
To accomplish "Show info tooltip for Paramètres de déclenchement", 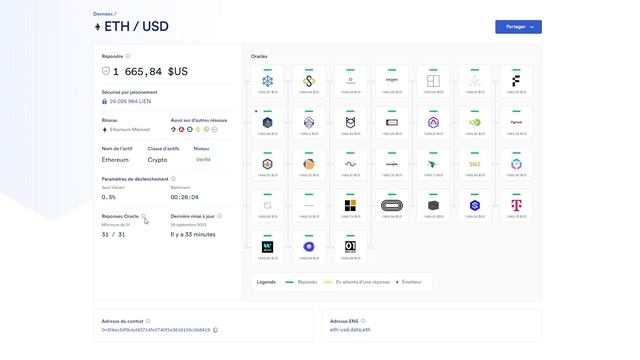I will coord(173,179).
